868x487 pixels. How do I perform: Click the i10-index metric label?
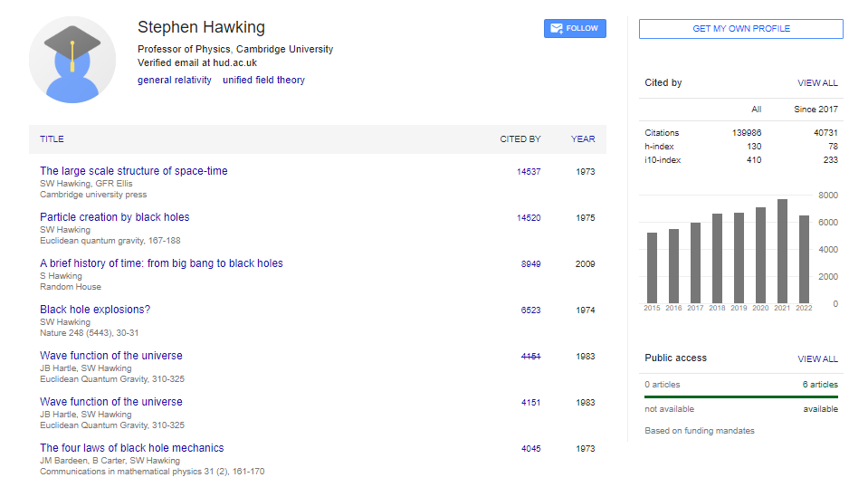click(663, 160)
